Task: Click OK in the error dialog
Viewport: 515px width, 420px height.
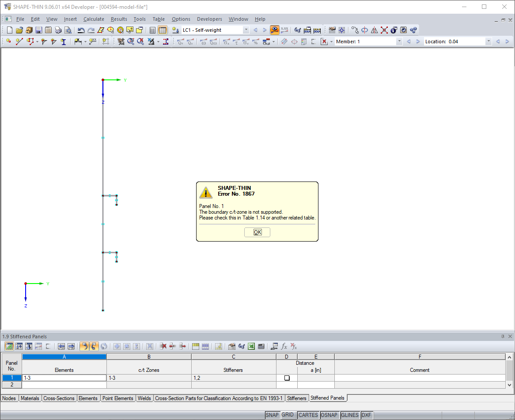Action: (257, 232)
